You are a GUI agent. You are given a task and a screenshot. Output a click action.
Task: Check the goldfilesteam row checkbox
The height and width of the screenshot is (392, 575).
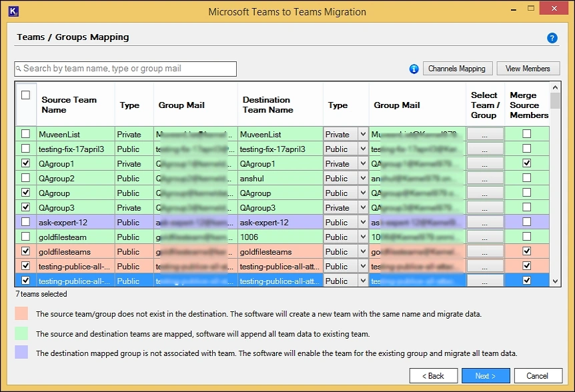click(x=25, y=236)
